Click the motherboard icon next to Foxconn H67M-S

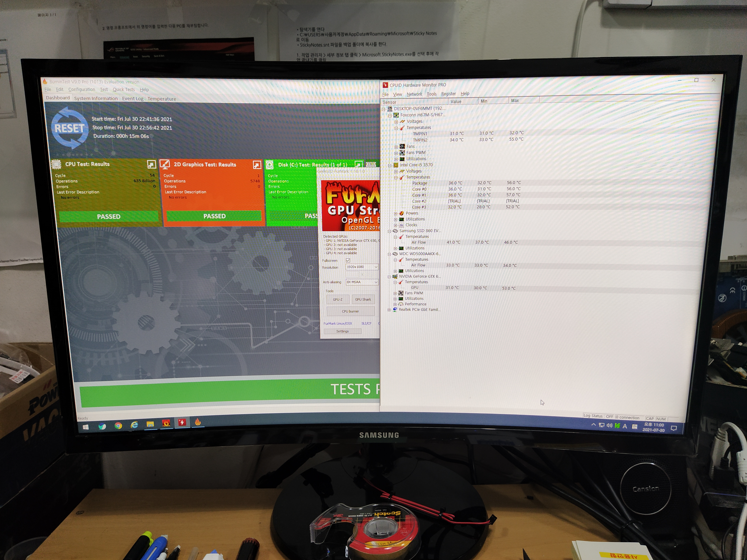(396, 115)
